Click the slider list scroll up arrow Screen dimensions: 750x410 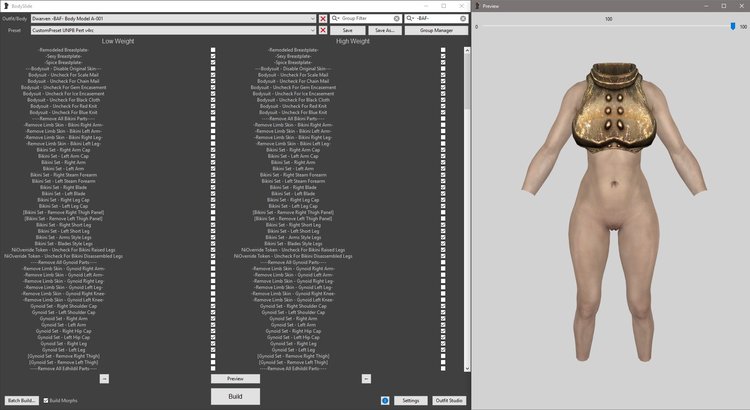pos(467,50)
